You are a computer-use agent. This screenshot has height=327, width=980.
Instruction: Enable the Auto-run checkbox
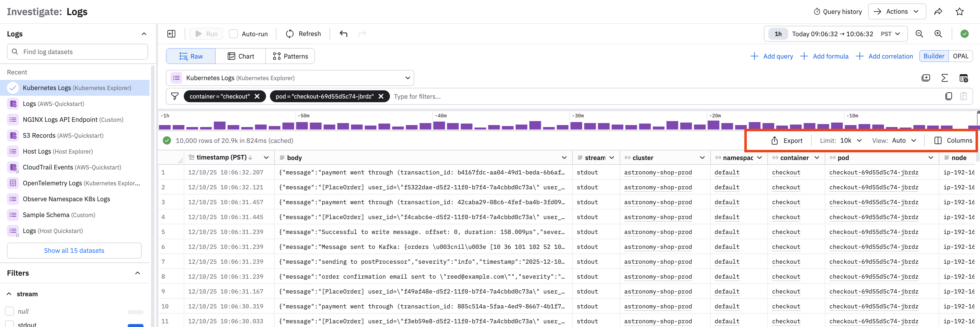point(234,34)
